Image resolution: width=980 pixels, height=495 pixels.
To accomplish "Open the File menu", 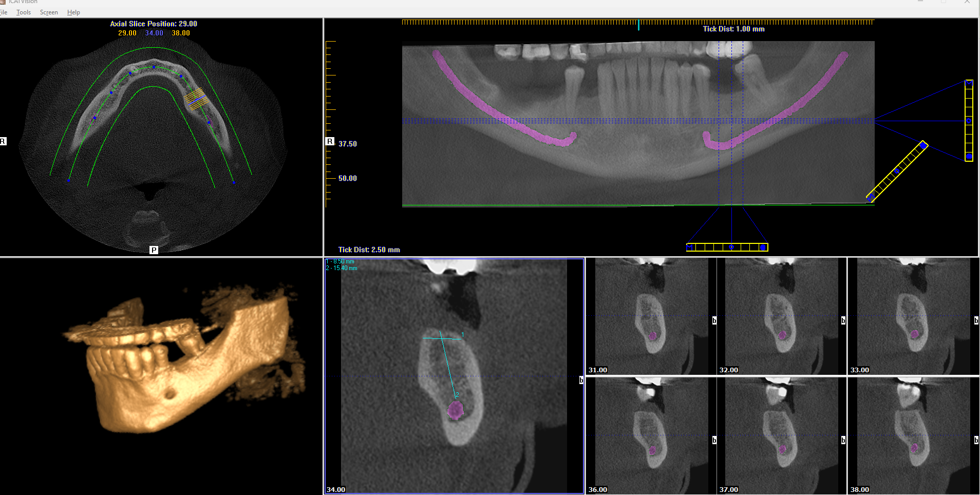I will [3, 12].
